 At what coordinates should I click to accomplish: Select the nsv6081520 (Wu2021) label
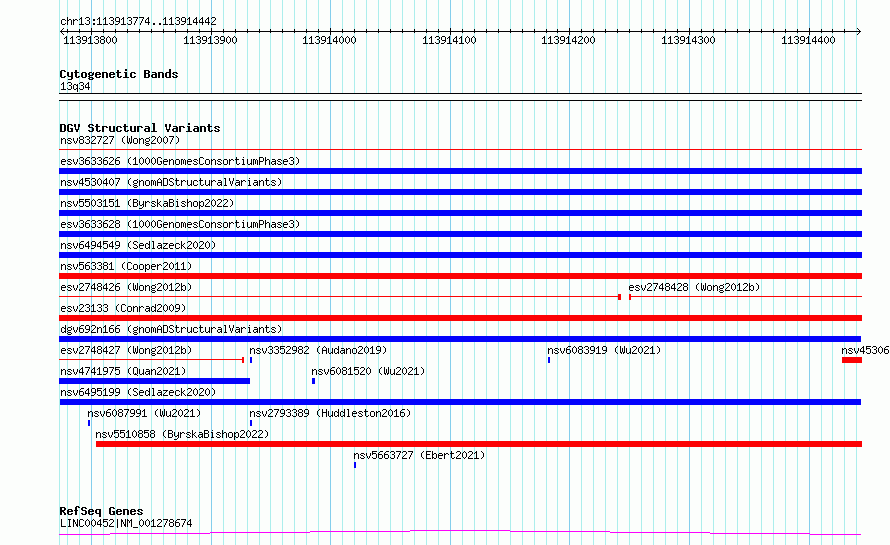pos(368,371)
